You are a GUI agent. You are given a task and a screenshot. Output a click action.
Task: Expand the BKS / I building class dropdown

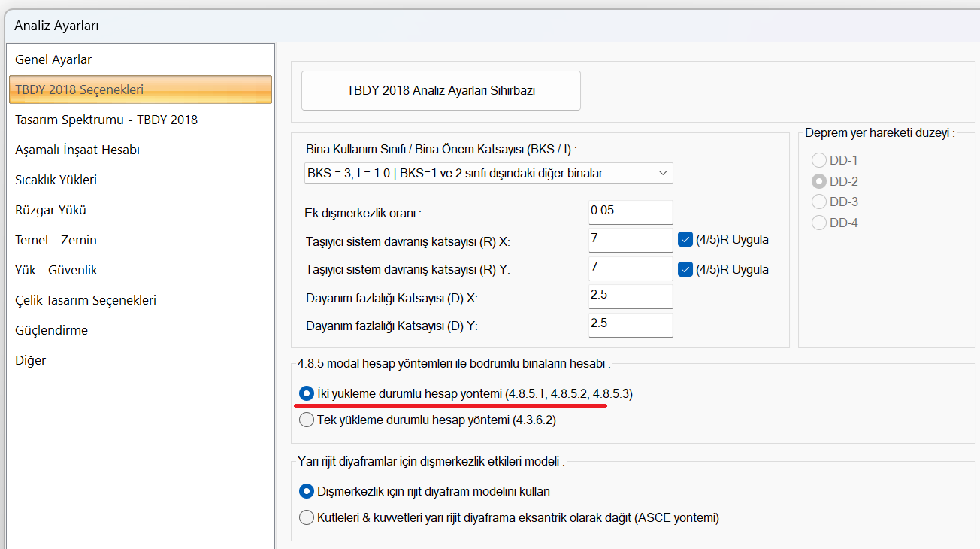[x=488, y=173]
